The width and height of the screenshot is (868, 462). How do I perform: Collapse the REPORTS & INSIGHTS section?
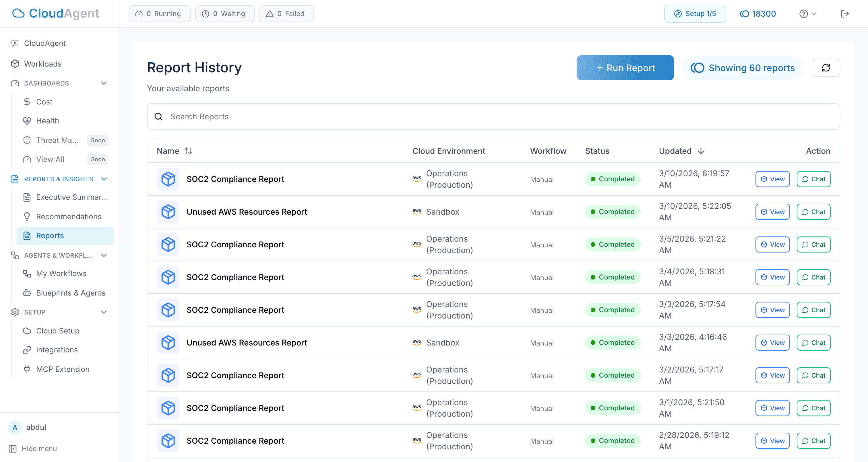(x=104, y=179)
